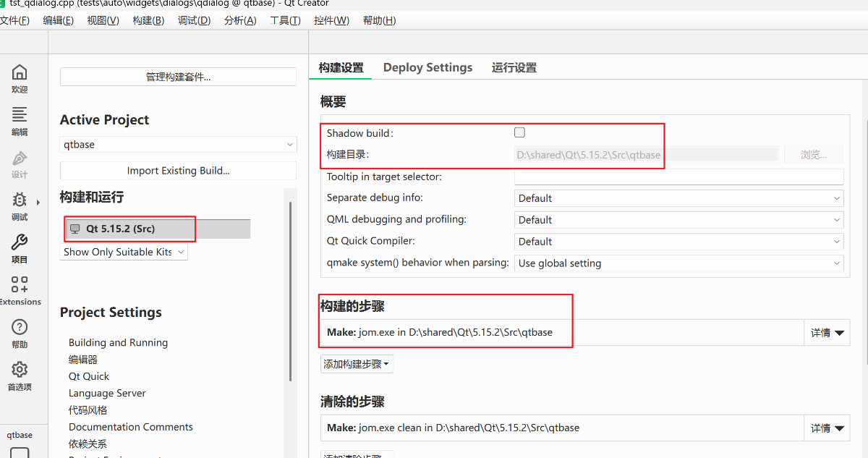868x458 pixels.
Task: Click the qtbase target selector
Action: (20, 443)
